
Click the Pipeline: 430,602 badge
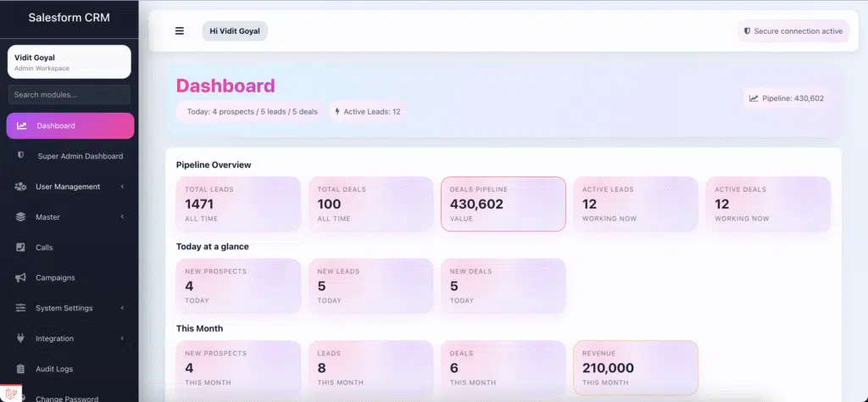(786, 98)
